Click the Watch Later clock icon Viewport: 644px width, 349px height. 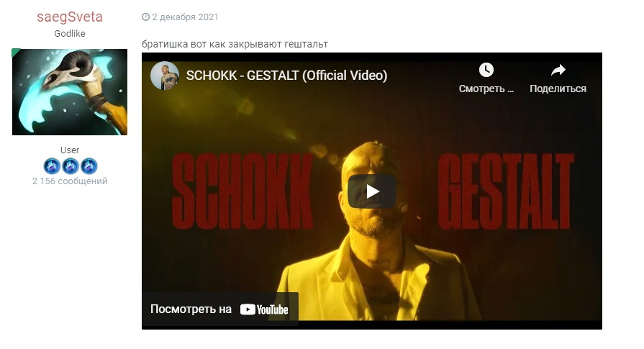(486, 70)
